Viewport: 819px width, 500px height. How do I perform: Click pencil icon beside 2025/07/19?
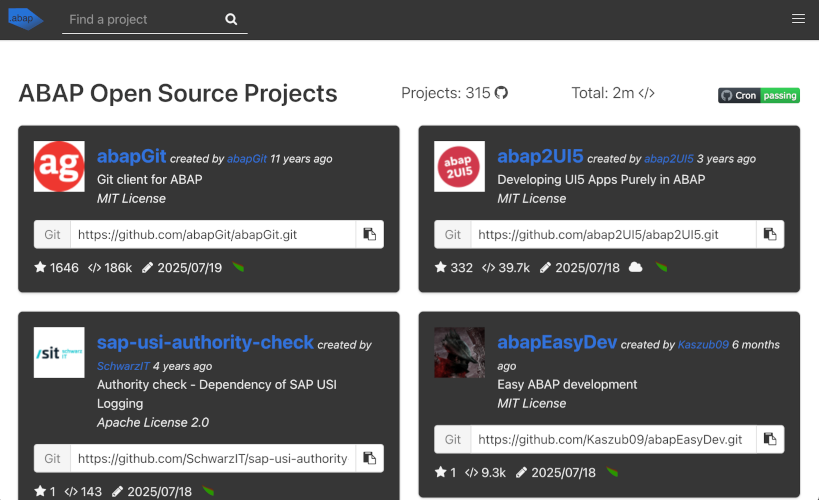[147, 268]
